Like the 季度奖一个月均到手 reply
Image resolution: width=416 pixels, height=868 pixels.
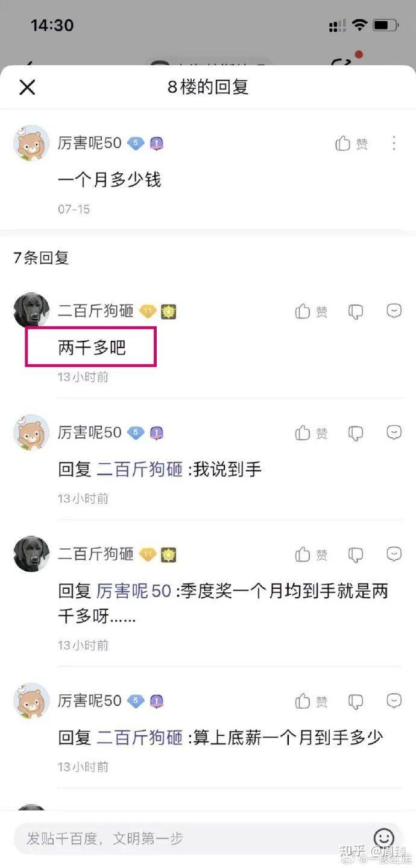[x=312, y=554]
